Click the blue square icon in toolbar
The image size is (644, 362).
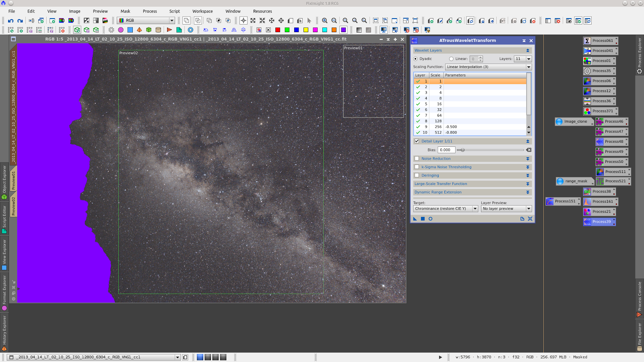click(130, 30)
